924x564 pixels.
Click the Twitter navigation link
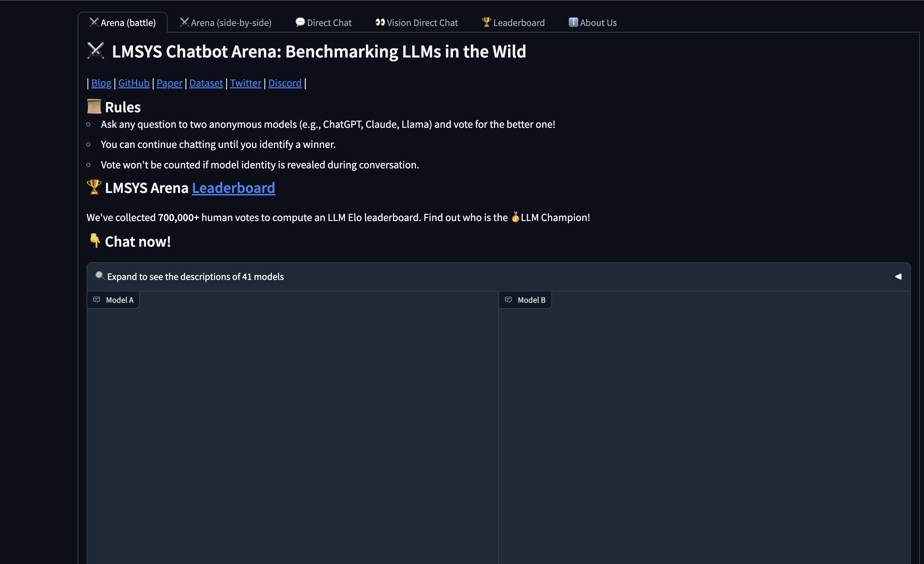point(246,82)
